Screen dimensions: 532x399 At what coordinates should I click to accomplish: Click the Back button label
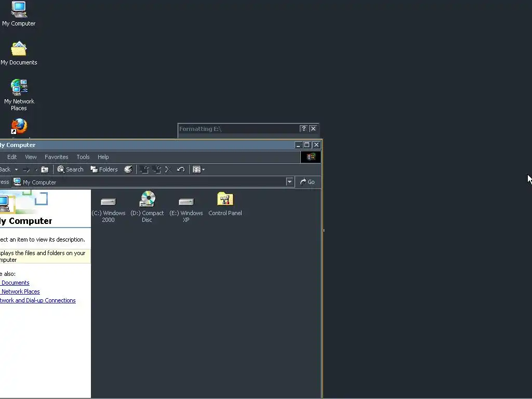5,169
